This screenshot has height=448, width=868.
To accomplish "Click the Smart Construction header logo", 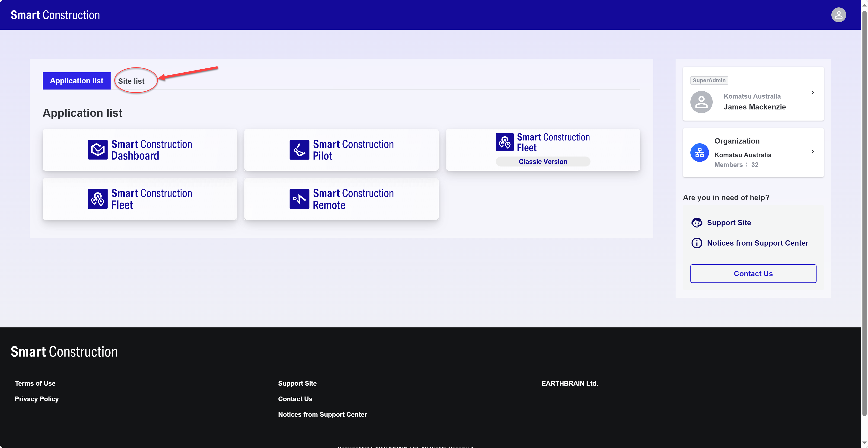I will pos(55,15).
